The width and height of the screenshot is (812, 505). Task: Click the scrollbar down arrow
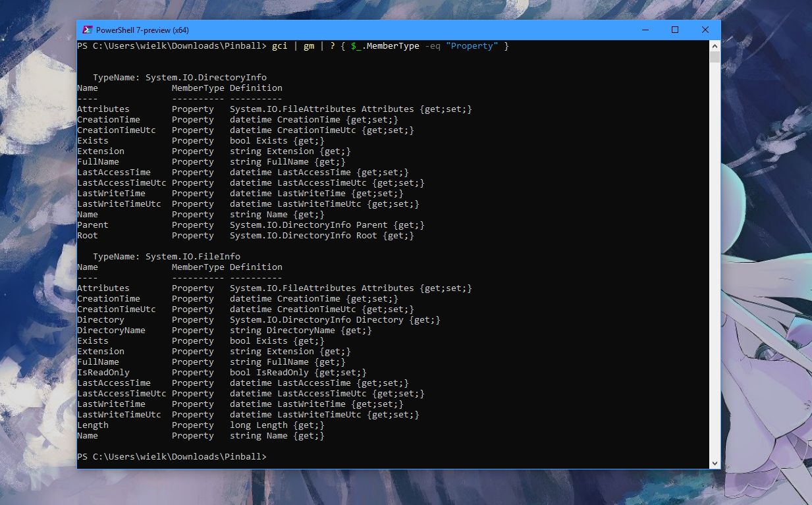[x=715, y=464]
